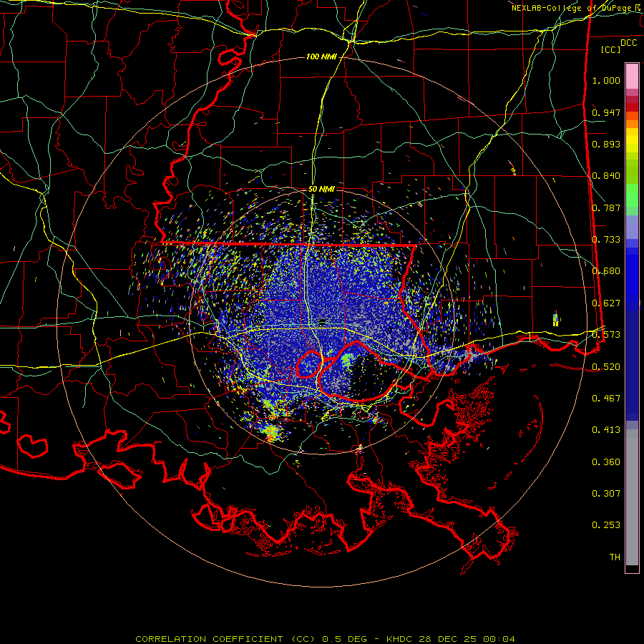This screenshot has width=644, height=644.
Task: Click the CORRELATION COEFFICIENT (CC) caption text
Action: [225, 639]
